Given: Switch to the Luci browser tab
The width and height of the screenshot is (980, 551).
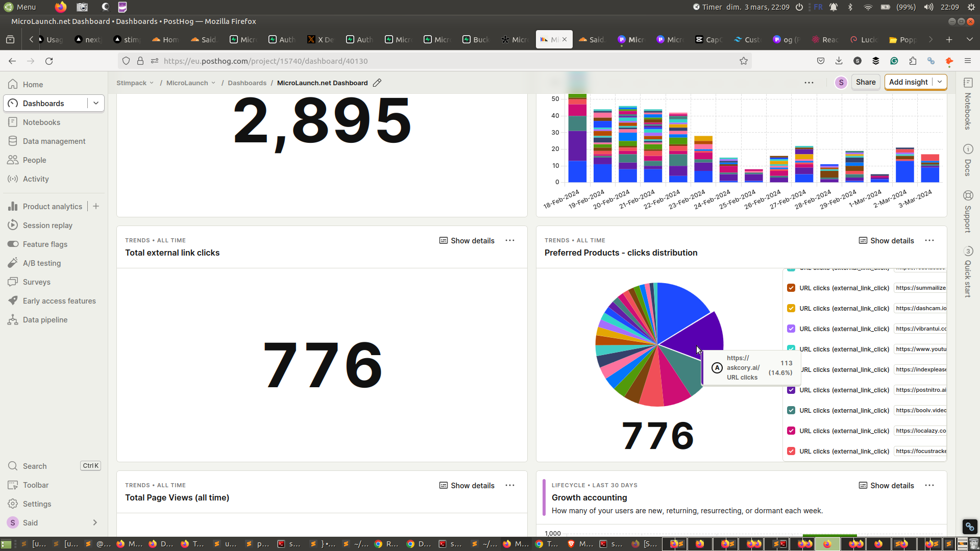Looking at the screenshot, I should (x=864, y=39).
